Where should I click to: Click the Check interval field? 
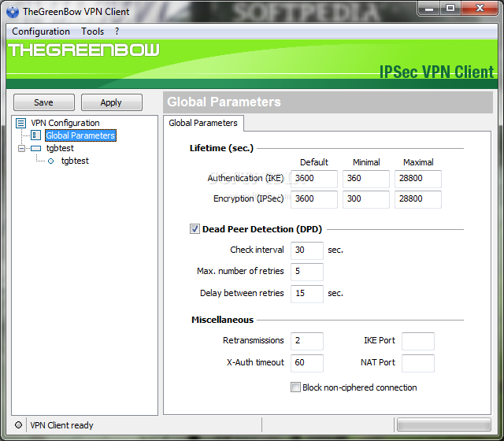point(307,250)
